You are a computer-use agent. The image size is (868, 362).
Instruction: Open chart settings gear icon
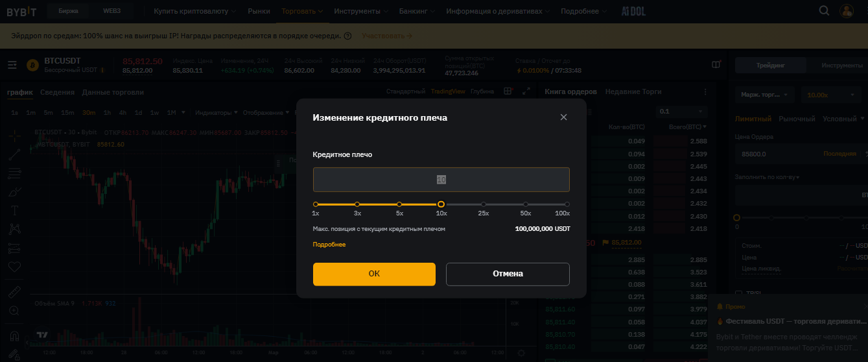[x=522, y=353]
